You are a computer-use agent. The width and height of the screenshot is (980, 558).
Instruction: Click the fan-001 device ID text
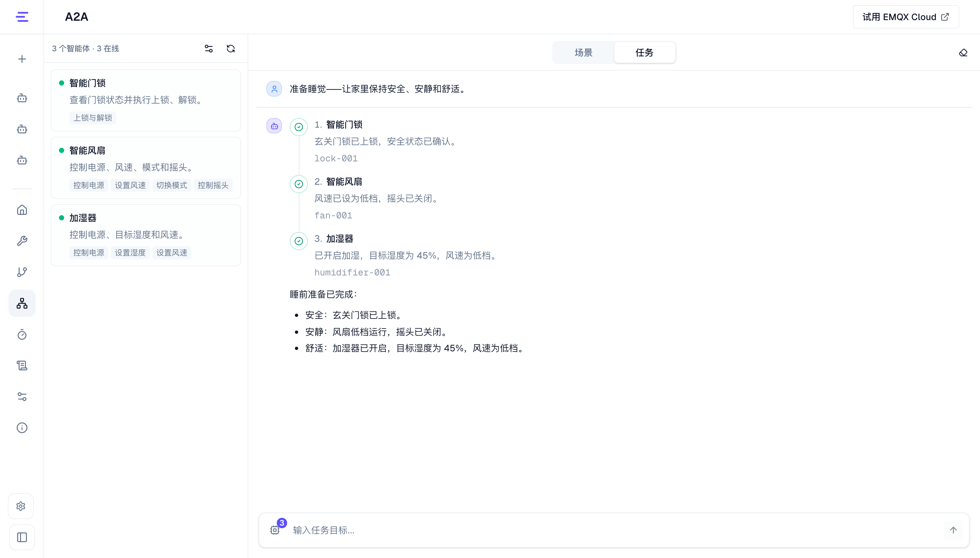(x=333, y=215)
